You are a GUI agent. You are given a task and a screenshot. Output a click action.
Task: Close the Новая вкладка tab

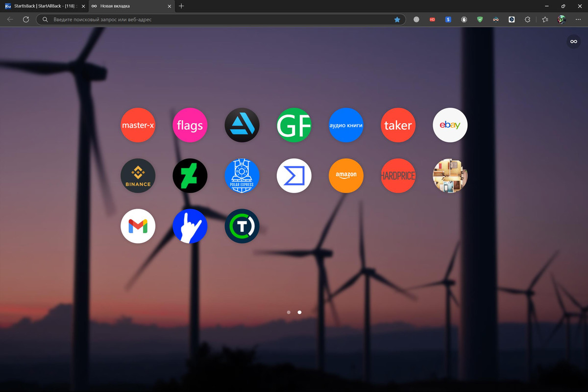(x=170, y=6)
